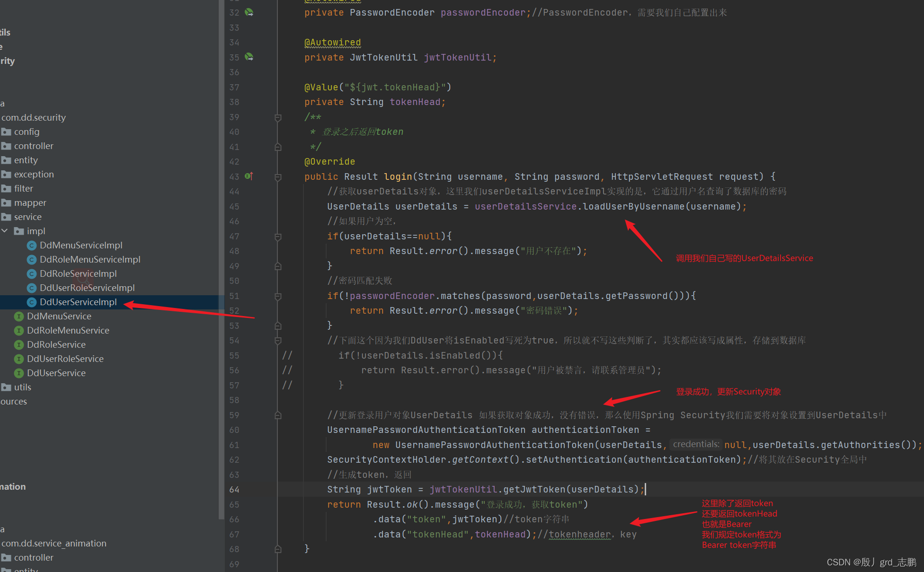The image size is (924, 572).
Task: Fold the Javadoc comment starting with /**
Action: pos(278,117)
